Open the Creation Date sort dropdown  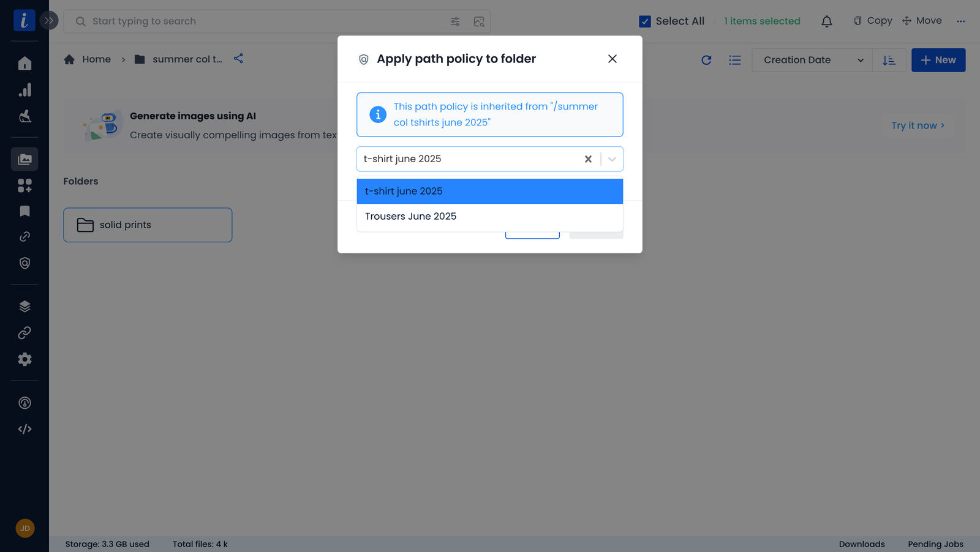coord(813,60)
